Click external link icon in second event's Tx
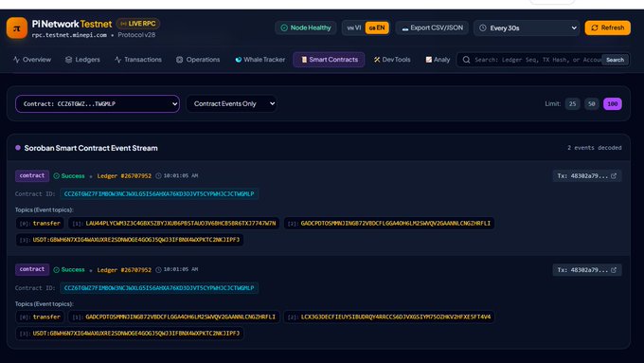Viewport: 644px width, 363px height. tap(614, 270)
